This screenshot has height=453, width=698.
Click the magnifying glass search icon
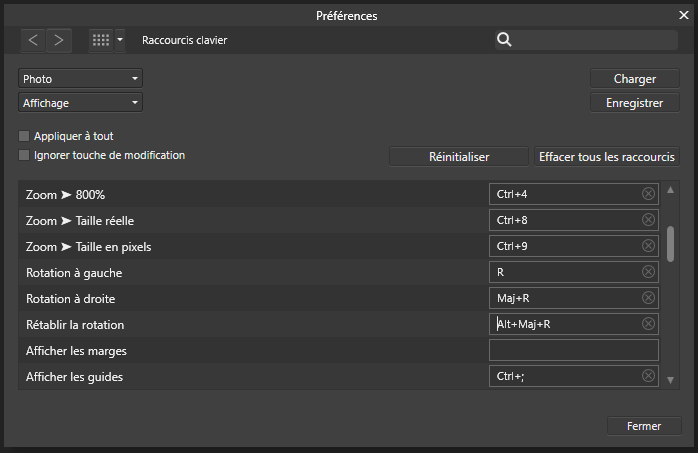click(x=504, y=40)
